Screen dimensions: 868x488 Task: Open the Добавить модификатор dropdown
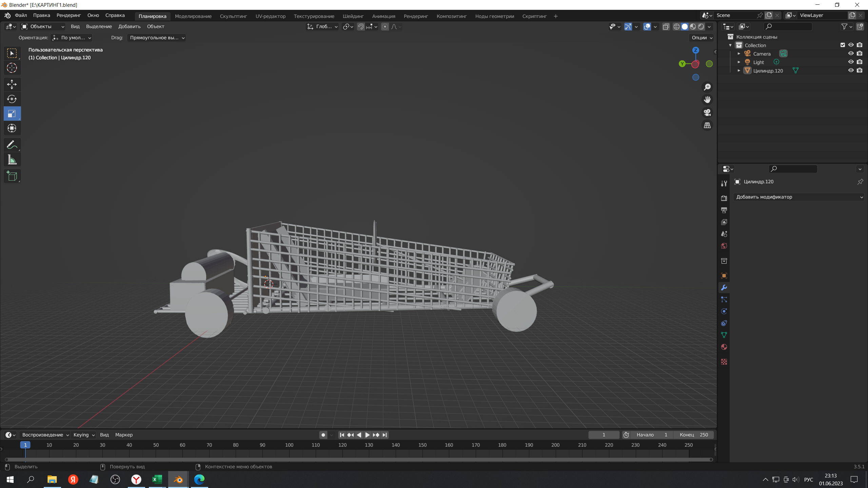pos(798,197)
